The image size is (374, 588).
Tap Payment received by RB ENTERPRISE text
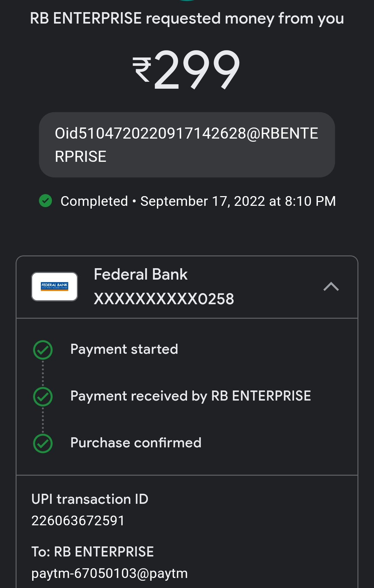coord(190,396)
